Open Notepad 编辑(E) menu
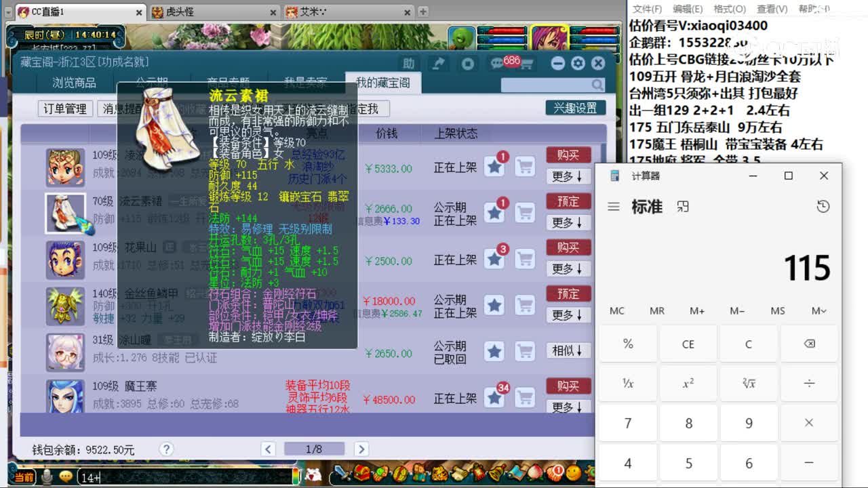This screenshot has width=868, height=488. coord(688,9)
